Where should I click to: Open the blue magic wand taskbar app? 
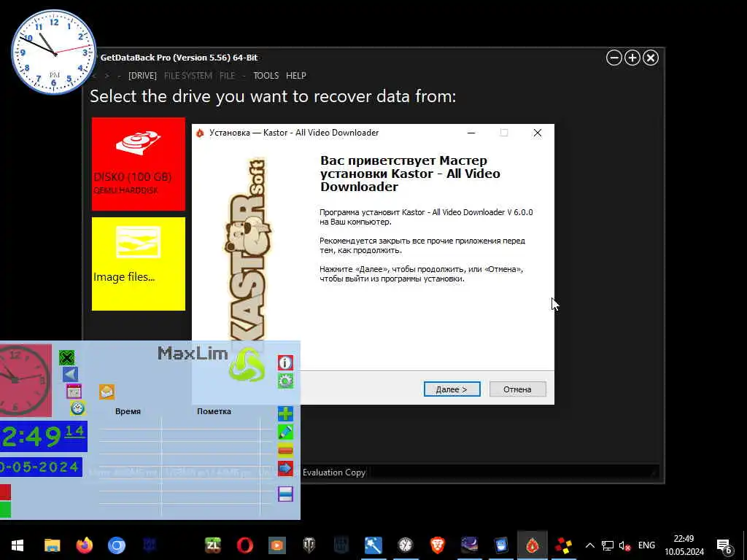coord(373,545)
